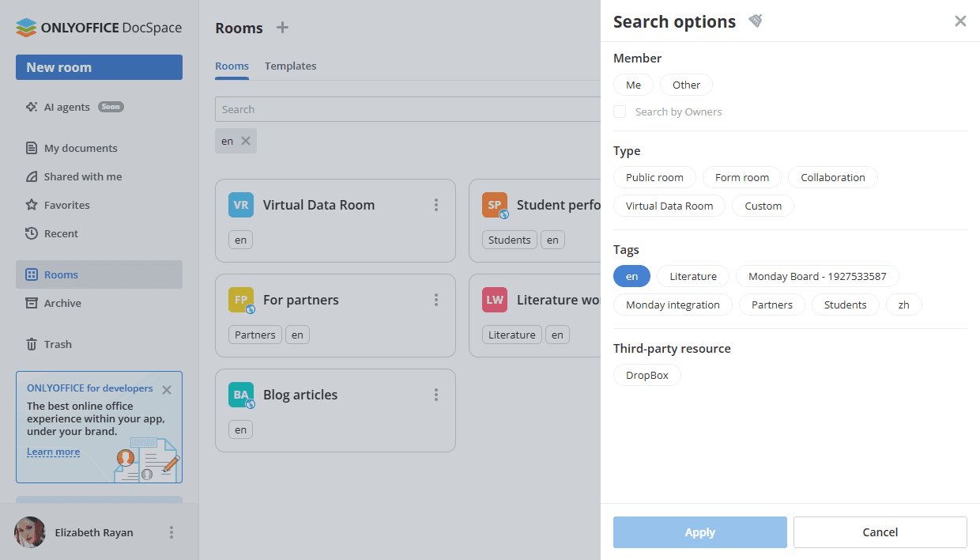Open AI agents section
This screenshot has width=980, height=560.
66,107
